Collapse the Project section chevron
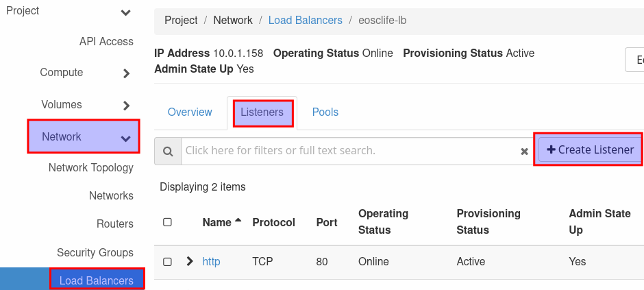Screen dimensions: 644x290 coord(125,12)
